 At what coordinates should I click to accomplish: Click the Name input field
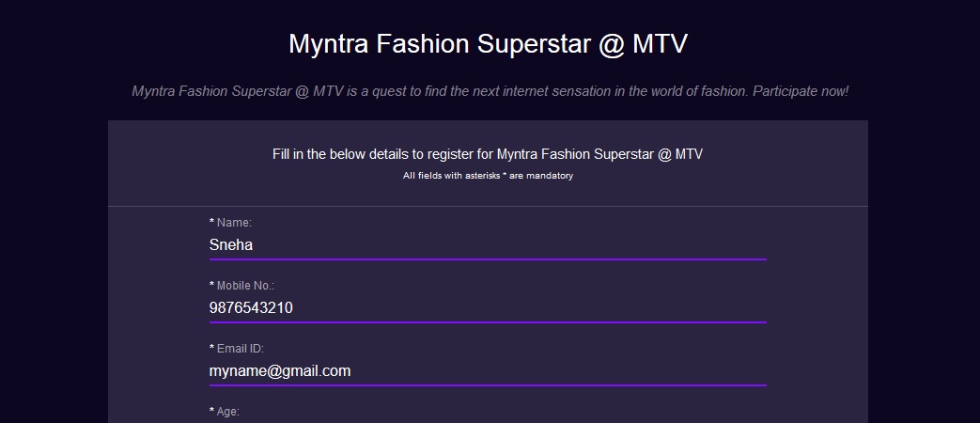click(x=488, y=245)
